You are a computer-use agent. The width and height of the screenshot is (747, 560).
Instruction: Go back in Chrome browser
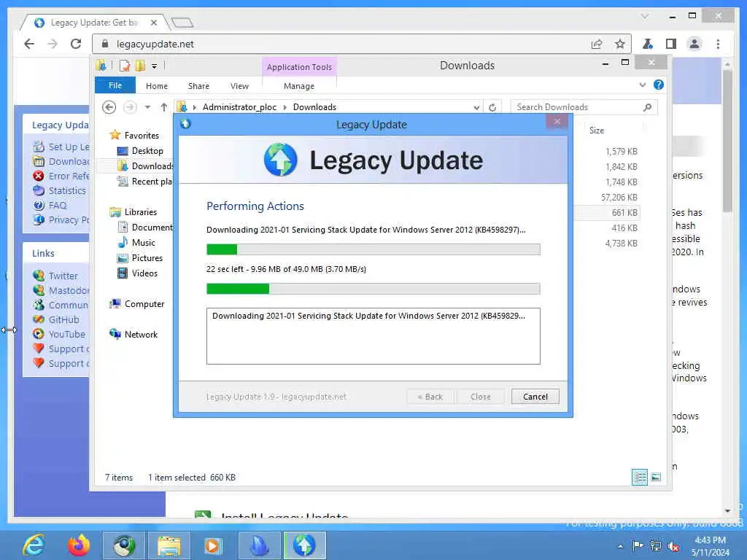[x=29, y=44]
